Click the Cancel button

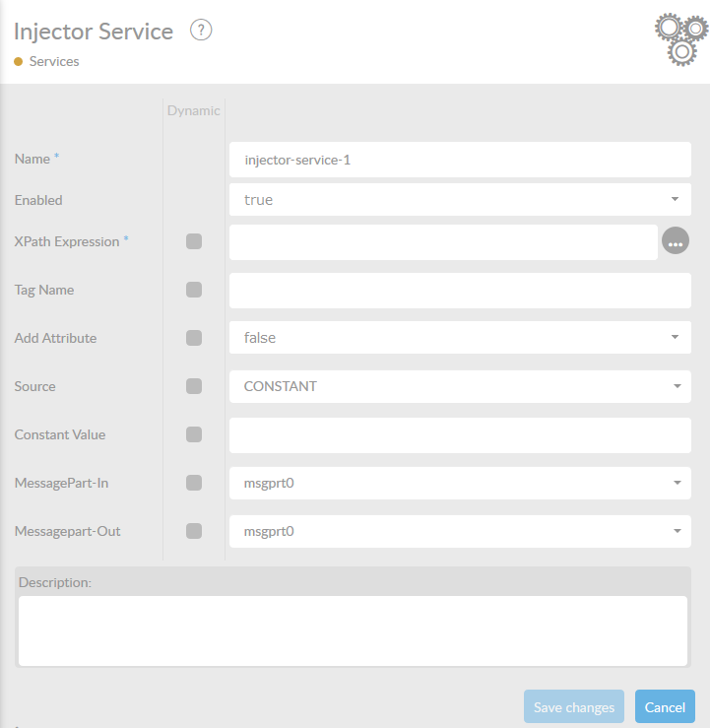(665, 706)
